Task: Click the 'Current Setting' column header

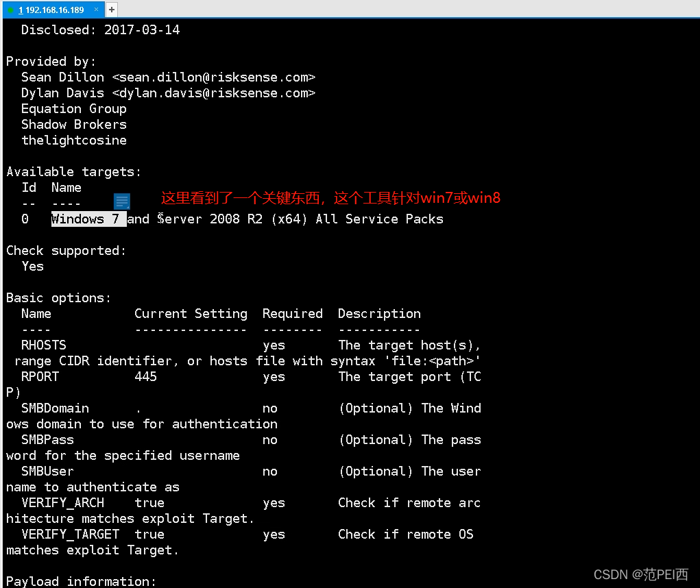Action: pos(191,314)
